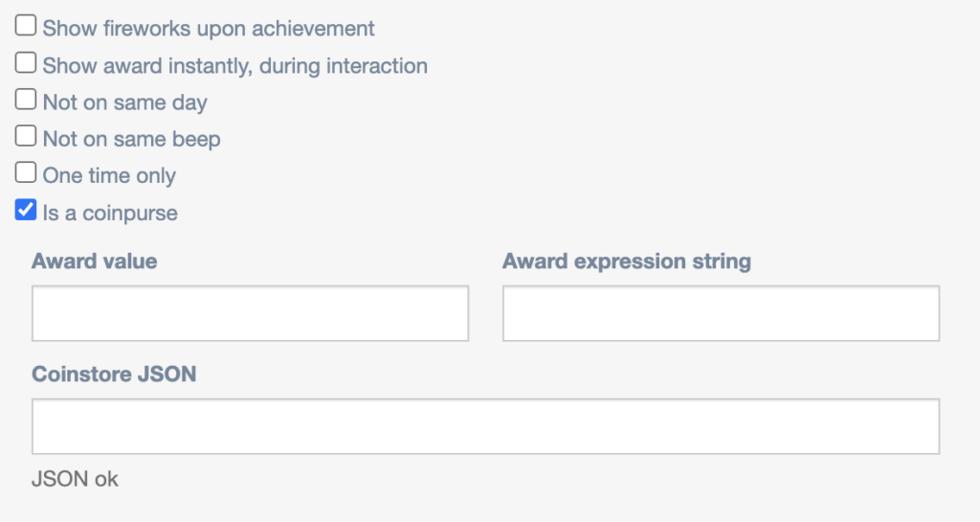Enable the One time only checkbox
The image size is (980, 522).
tap(26, 174)
